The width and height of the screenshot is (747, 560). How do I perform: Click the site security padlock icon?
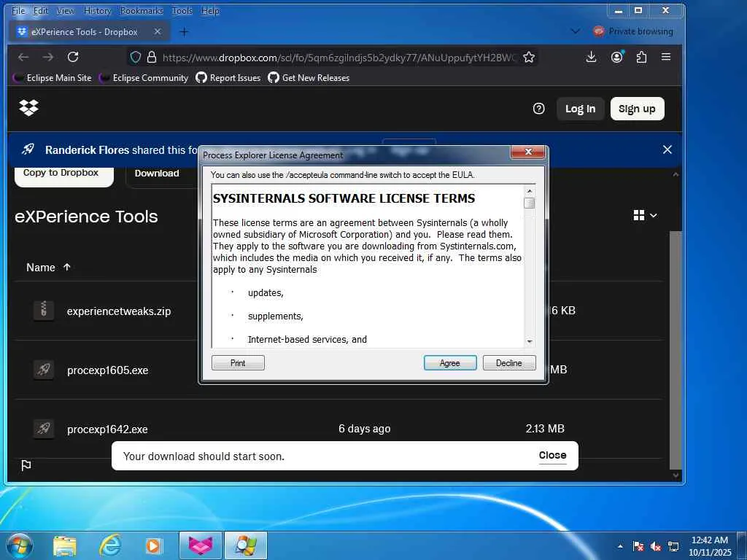tap(152, 58)
